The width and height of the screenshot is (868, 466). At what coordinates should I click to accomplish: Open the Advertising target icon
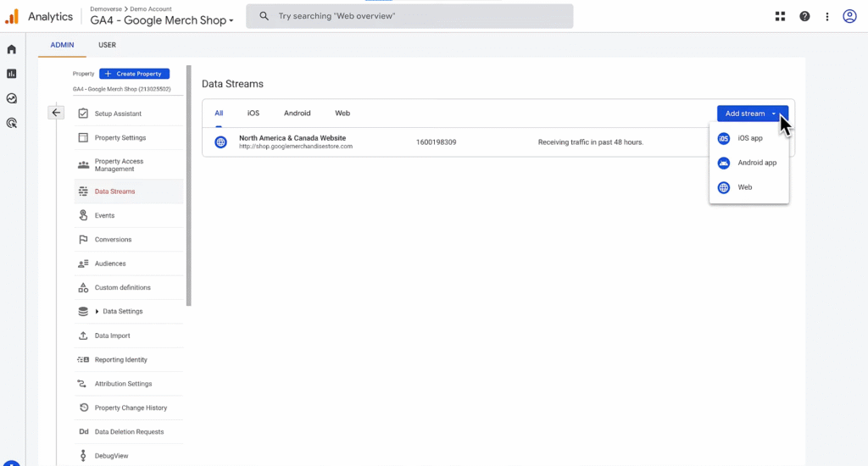pyautogui.click(x=12, y=123)
